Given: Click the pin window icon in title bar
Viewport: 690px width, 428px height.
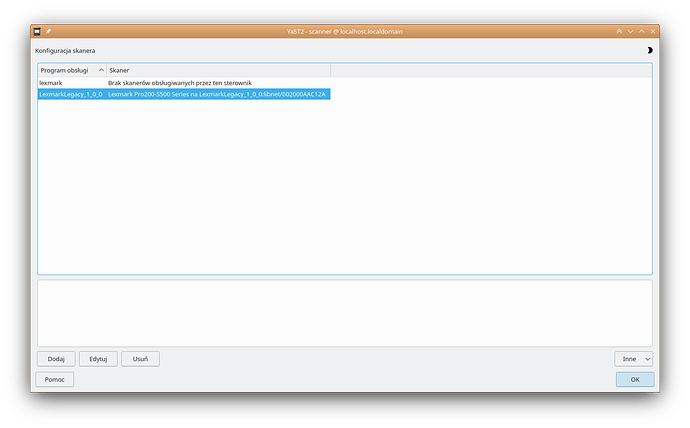Looking at the screenshot, I should coord(47,32).
